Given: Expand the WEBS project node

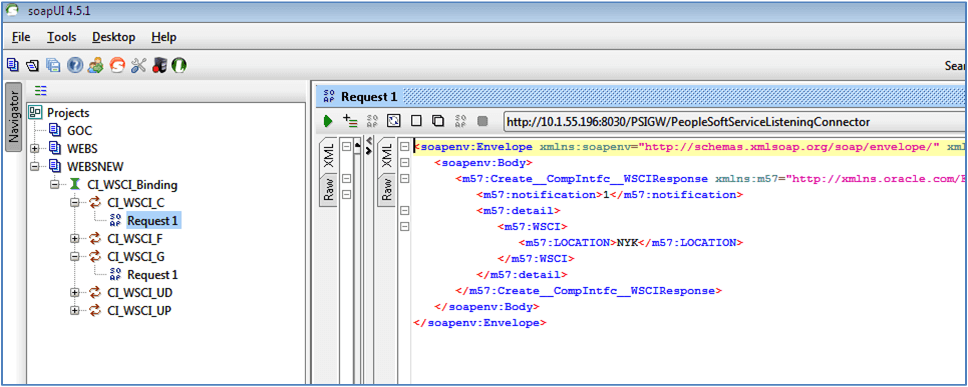Looking at the screenshot, I should coord(35,149).
